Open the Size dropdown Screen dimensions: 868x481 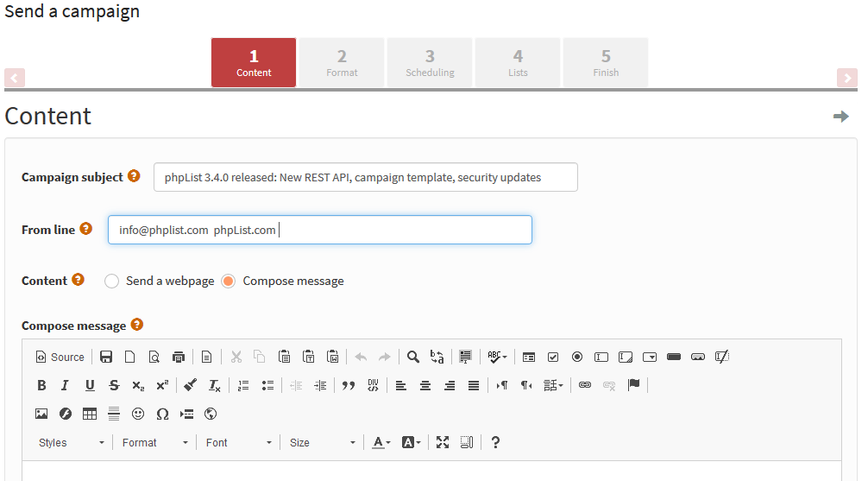click(x=322, y=443)
